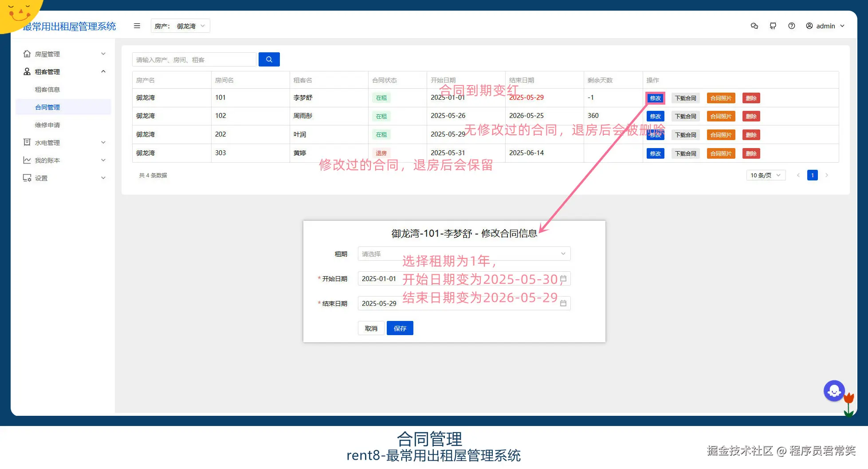Click the admin avatar icon
Screen dimensions: 868x469
coord(809,26)
